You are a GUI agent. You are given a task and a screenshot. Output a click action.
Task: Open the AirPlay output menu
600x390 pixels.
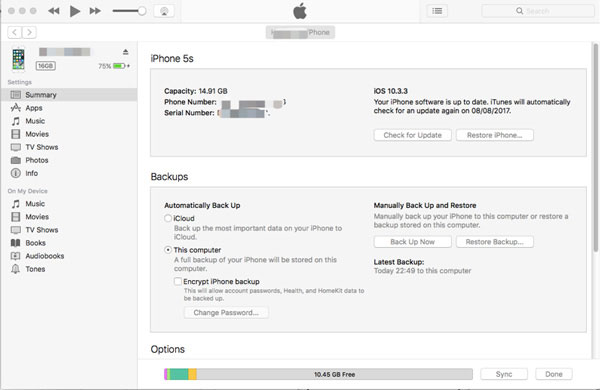[164, 11]
